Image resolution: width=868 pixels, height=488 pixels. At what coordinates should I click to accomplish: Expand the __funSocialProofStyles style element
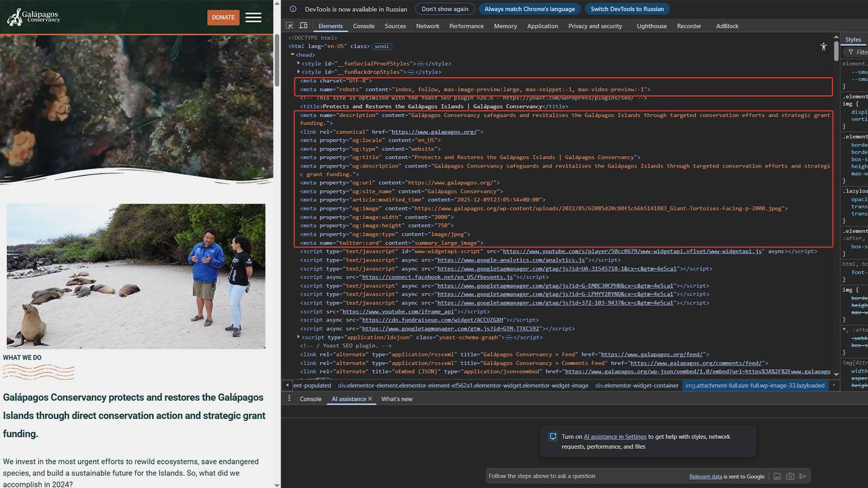pyautogui.click(x=299, y=64)
